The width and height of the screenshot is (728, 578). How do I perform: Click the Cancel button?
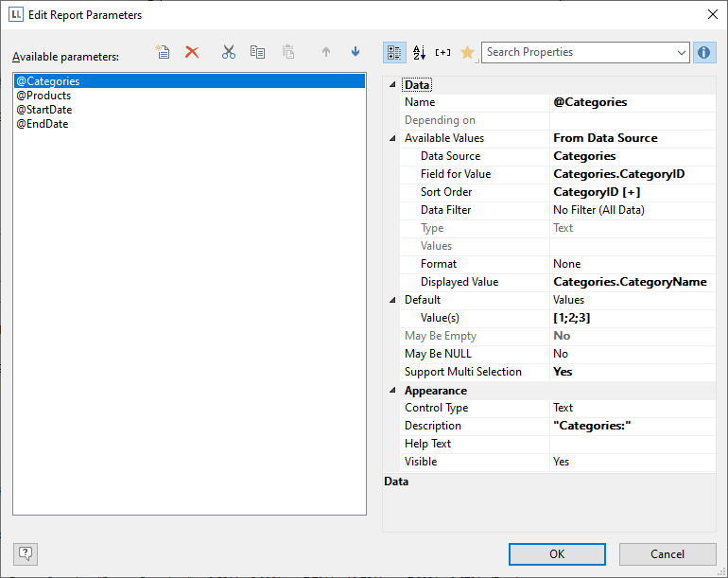667,554
